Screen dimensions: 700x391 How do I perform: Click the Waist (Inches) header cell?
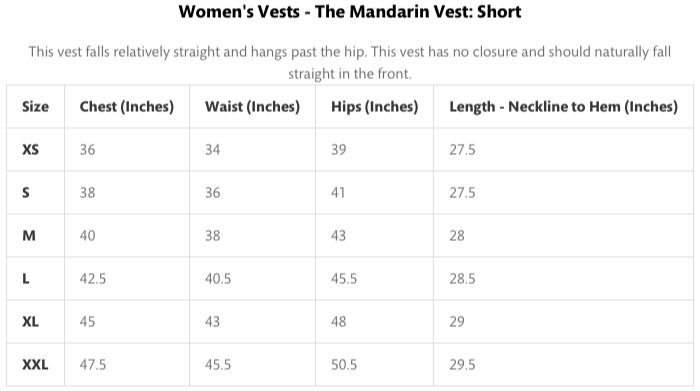coord(252,107)
